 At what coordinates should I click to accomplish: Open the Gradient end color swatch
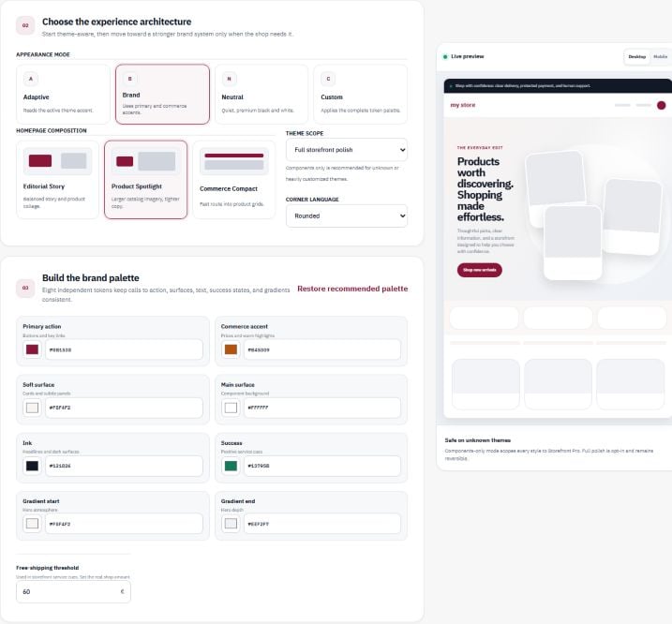(231, 524)
